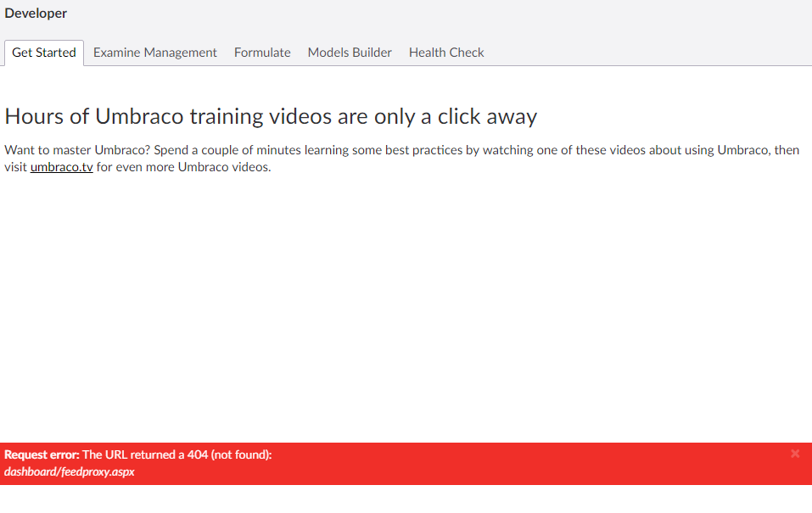This screenshot has height=513, width=812.
Task: Click the 'Developer' section heading
Action: pyautogui.click(x=36, y=14)
